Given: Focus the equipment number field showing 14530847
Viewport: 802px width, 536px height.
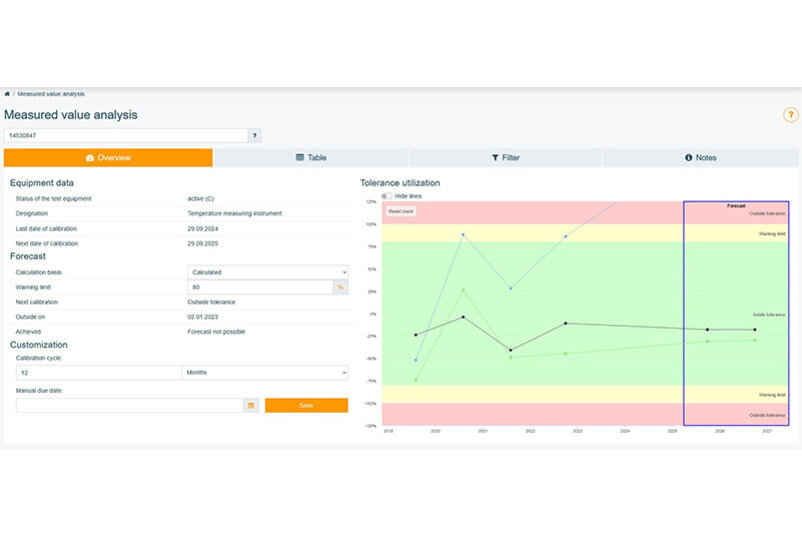Looking at the screenshot, I should [x=126, y=136].
